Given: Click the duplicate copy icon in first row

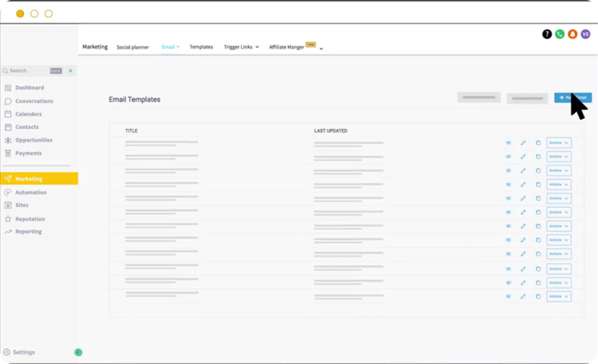Looking at the screenshot, I should pyautogui.click(x=538, y=142).
